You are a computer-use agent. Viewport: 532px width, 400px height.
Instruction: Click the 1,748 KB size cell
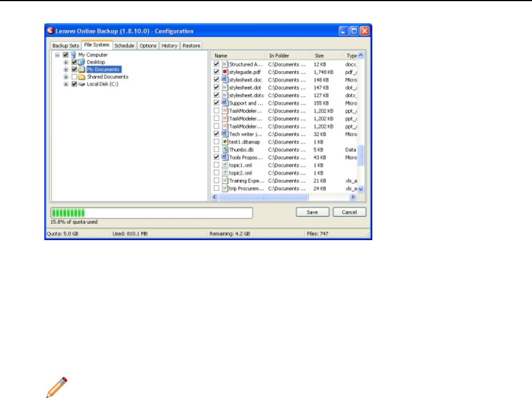323,72
